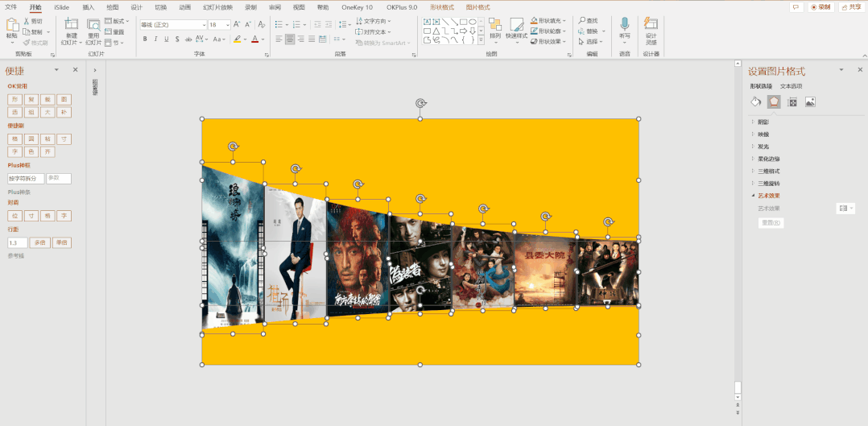Open the Effects pentagon tab in format pane

(774, 102)
